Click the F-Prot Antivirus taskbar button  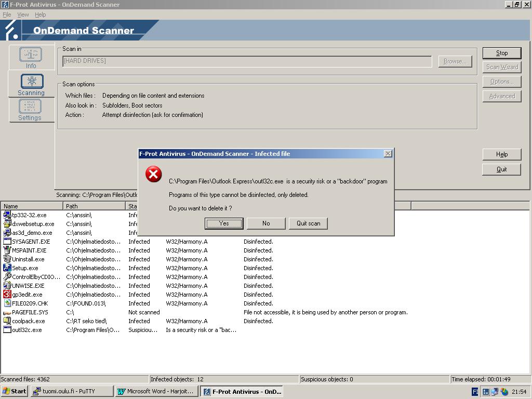pyautogui.click(x=242, y=391)
